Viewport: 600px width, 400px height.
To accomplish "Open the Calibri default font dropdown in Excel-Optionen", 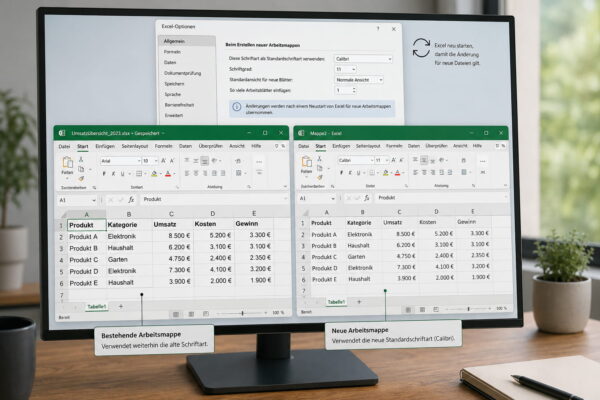I will click(x=363, y=59).
